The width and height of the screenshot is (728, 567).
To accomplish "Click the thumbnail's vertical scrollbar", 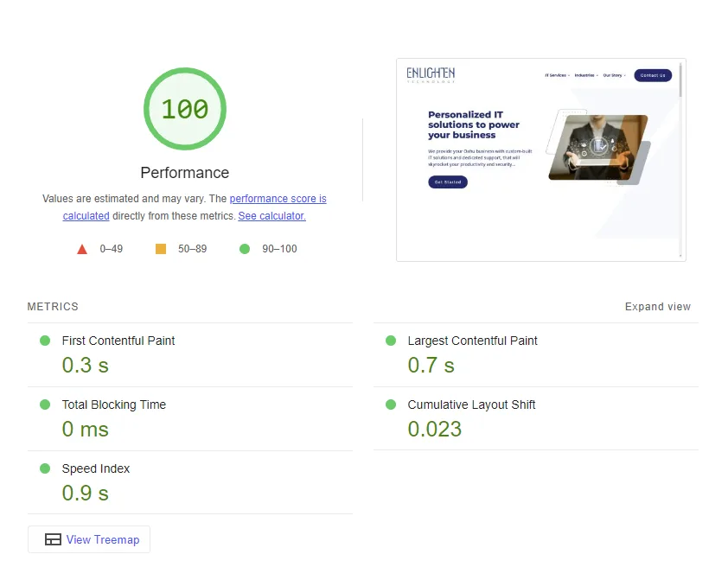I will [680, 160].
